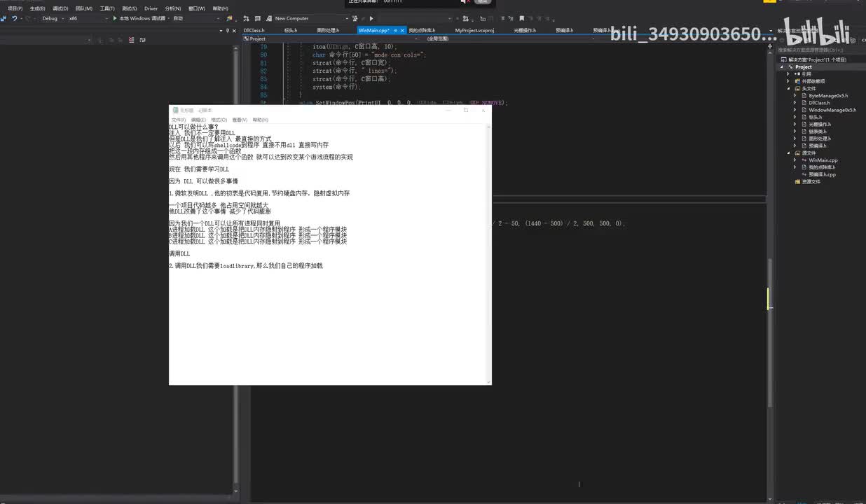This screenshot has width=866, height=504.
Task: Select 标头.h in the Solution Explorer tree
Action: pos(815,117)
